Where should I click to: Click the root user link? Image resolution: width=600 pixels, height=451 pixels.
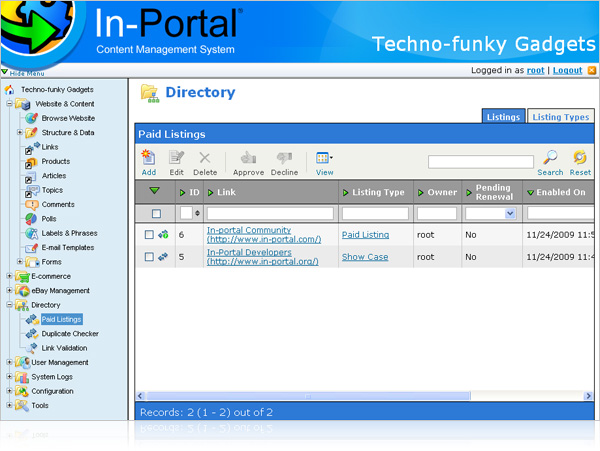coord(535,70)
